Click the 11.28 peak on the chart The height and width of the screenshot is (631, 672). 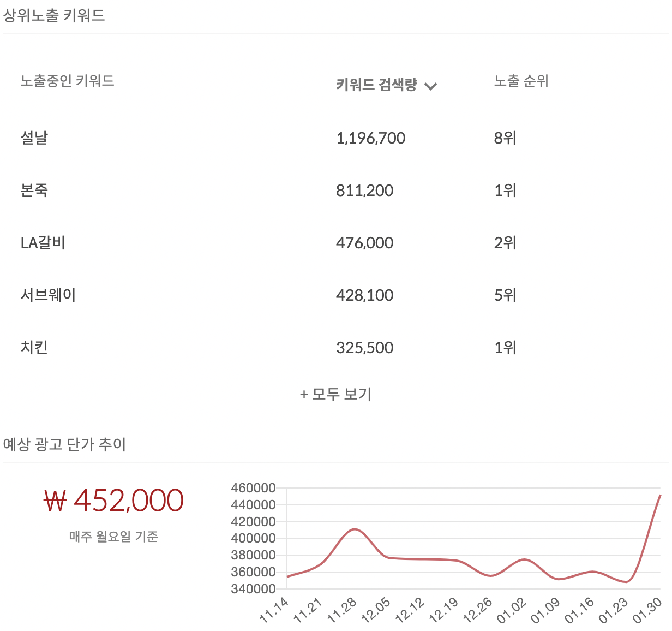(x=355, y=528)
